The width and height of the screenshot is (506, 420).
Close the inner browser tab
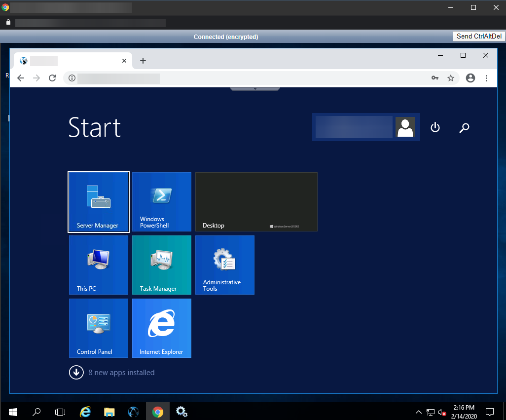124,61
